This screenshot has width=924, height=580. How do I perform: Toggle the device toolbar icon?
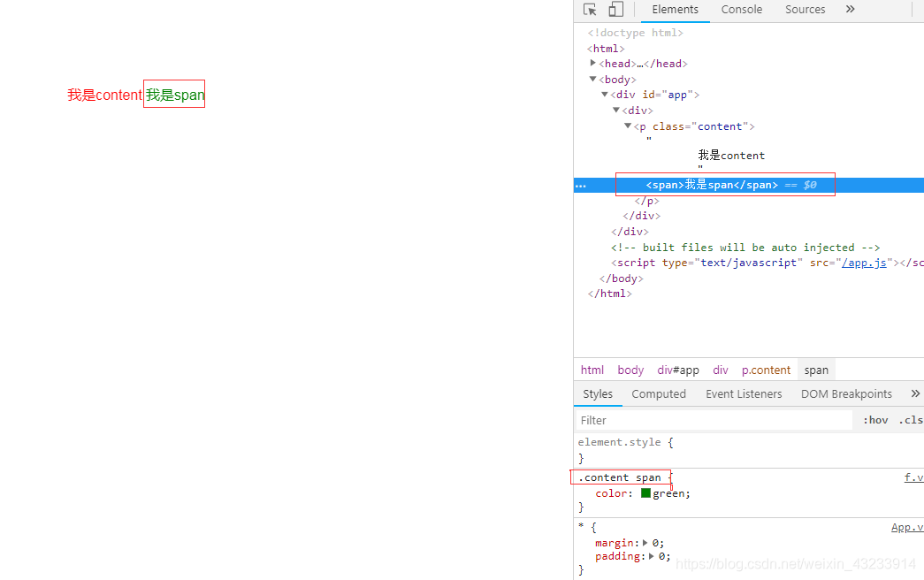click(x=615, y=10)
